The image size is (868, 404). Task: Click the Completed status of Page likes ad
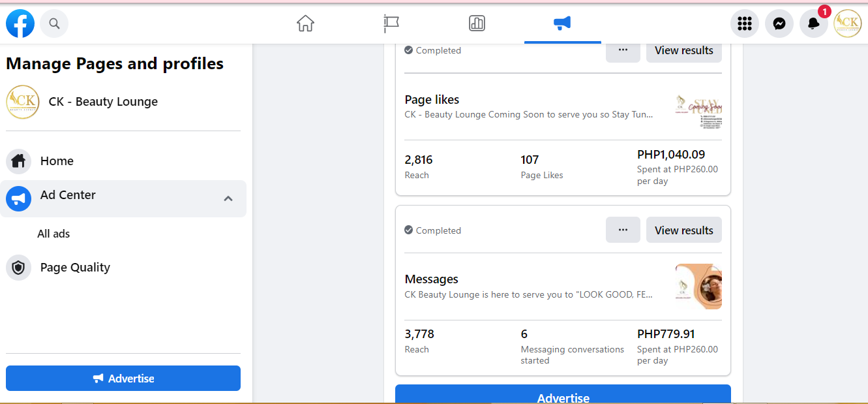point(432,50)
